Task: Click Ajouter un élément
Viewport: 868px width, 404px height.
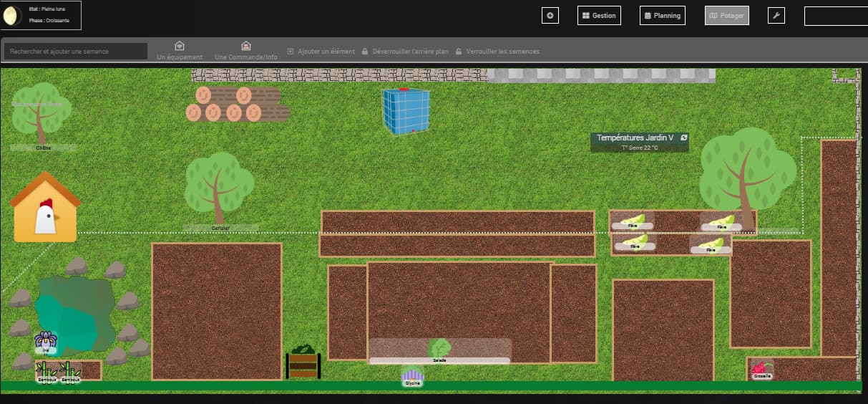Action: pyautogui.click(x=321, y=52)
